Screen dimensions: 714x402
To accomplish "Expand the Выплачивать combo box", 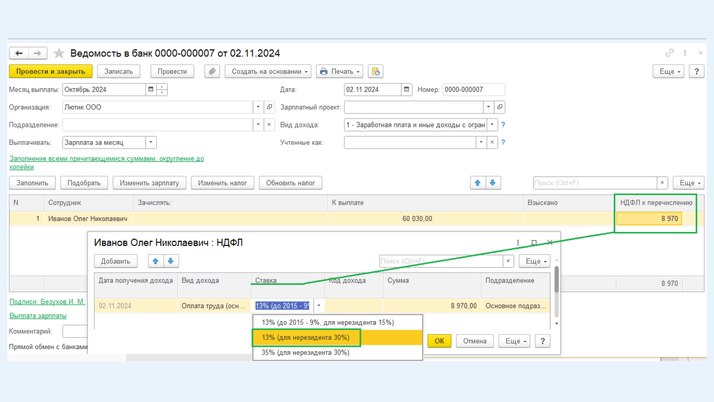I will (151, 143).
